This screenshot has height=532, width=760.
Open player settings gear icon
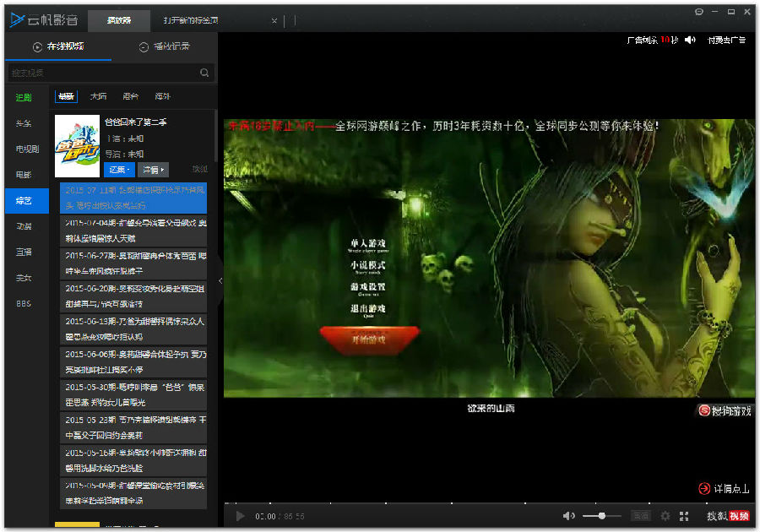pos(665,516)
